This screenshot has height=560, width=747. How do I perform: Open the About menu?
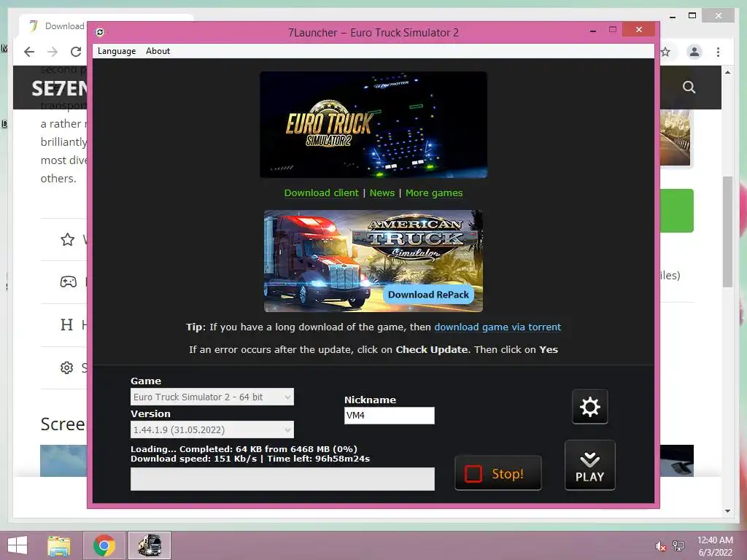158,51
